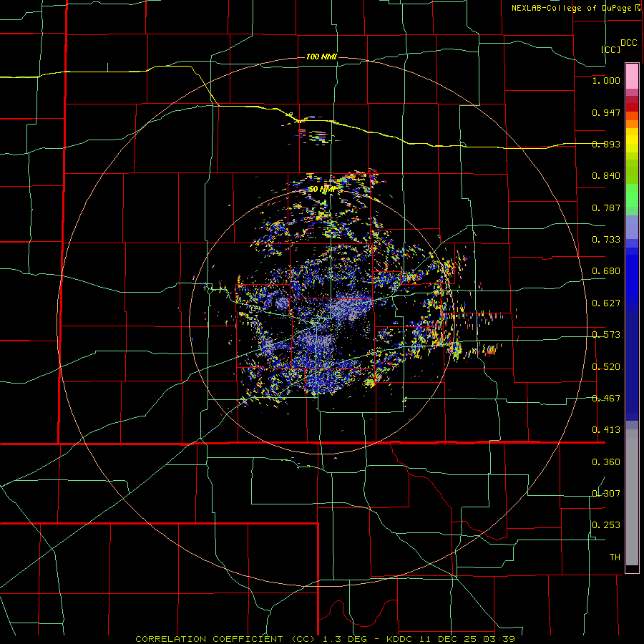Select the 0.520 scale value

606,367
